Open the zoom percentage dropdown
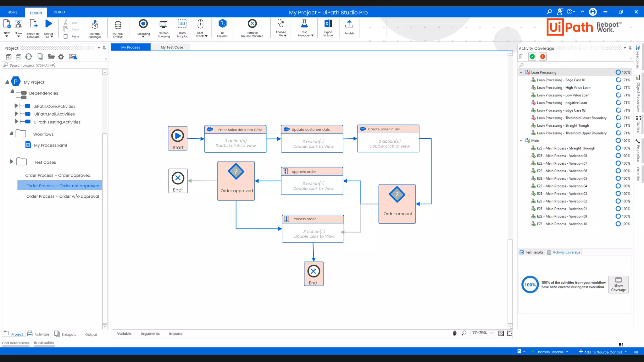The height and width of the screenshot is (362, 644). [492, 333]
